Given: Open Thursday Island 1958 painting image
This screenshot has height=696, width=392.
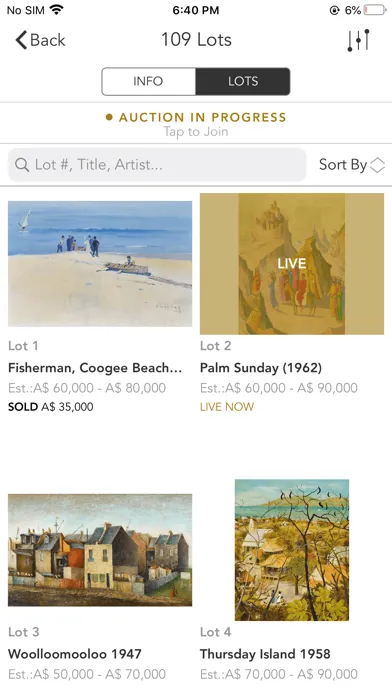Looking at the screenshot, I should 292,550.
